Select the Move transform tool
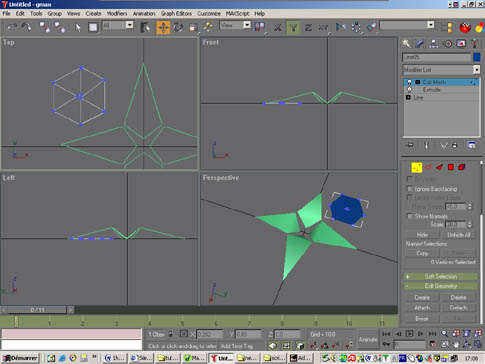This screenshot has width=485, height=364. pyautogui.click(x=163, y=27)
